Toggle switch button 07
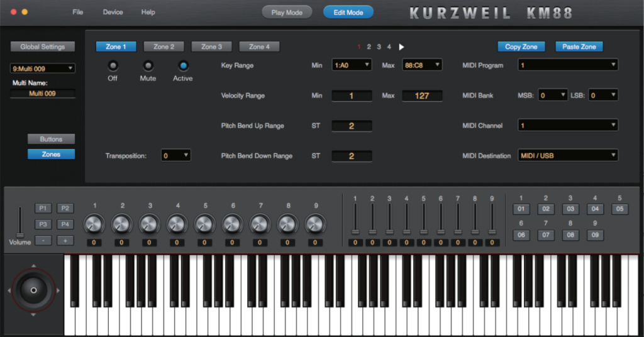 (545, 235)
